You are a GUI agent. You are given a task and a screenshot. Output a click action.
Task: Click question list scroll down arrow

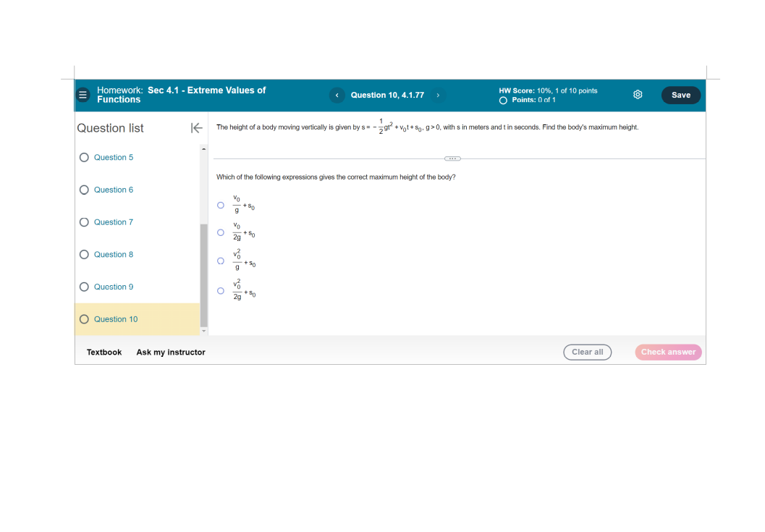204,331
